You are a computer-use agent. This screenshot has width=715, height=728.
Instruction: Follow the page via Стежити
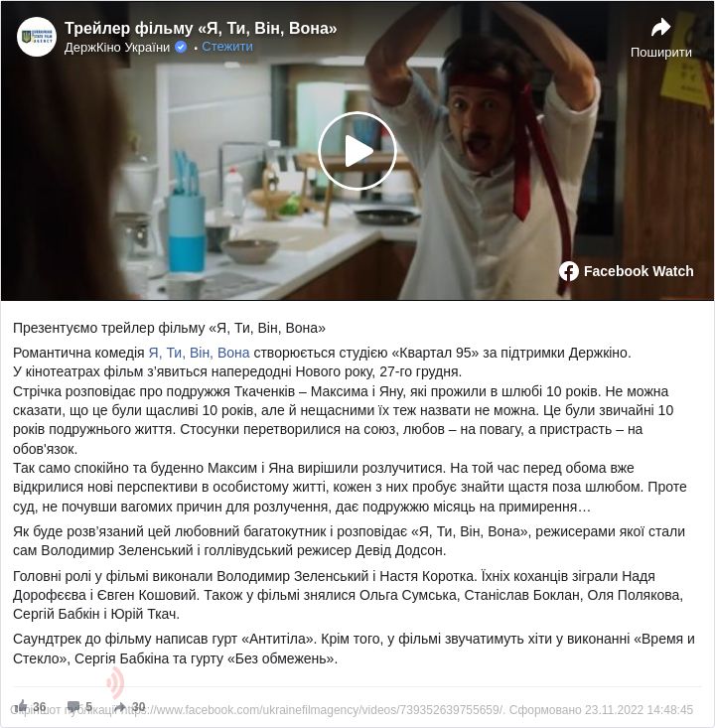point(227,47)
